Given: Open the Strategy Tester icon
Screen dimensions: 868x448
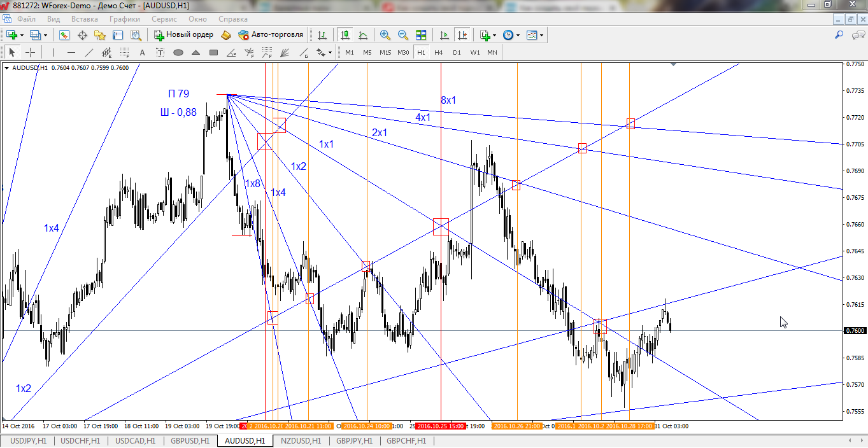Looking at the screenshot, I should 136,35.
